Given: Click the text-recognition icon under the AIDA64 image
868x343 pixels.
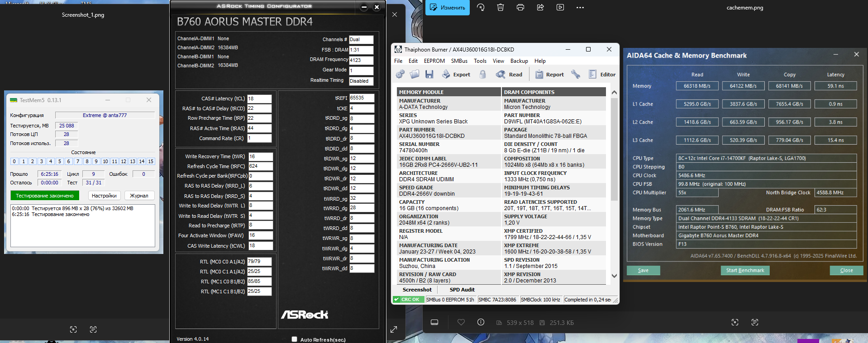Looking at the screenshot, I should (755, 322).
